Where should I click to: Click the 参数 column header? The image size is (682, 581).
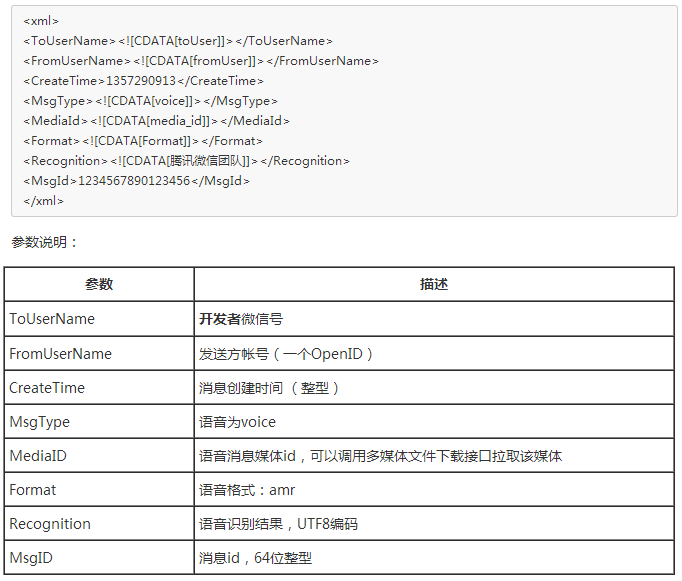(x=99, y=284)
